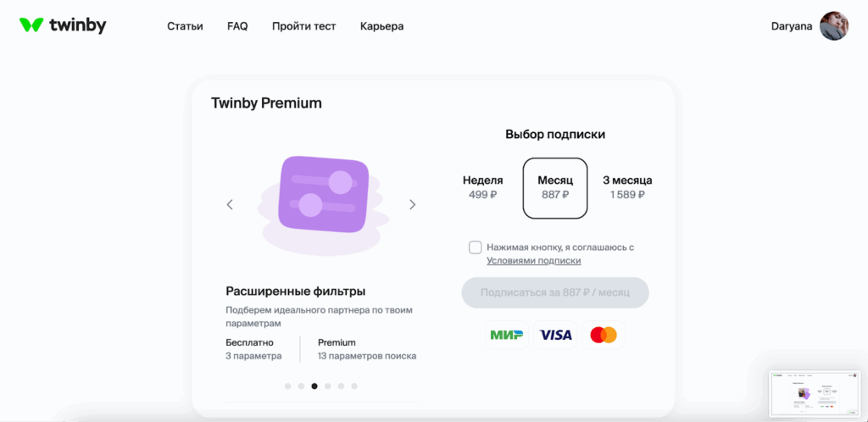Click the twinby butterfly logo
868x422 pixels.
click(x=31, y=25)
